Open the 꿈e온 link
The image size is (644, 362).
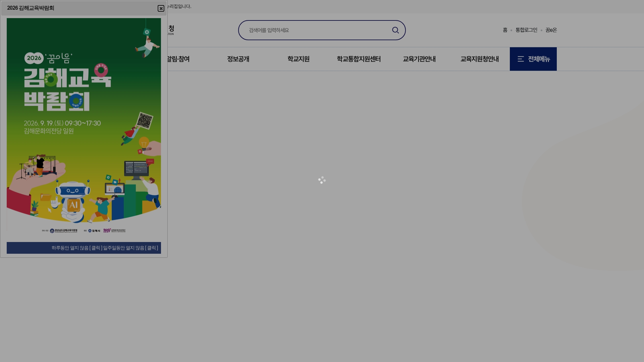pyautogui.click(x=551, y=30)
